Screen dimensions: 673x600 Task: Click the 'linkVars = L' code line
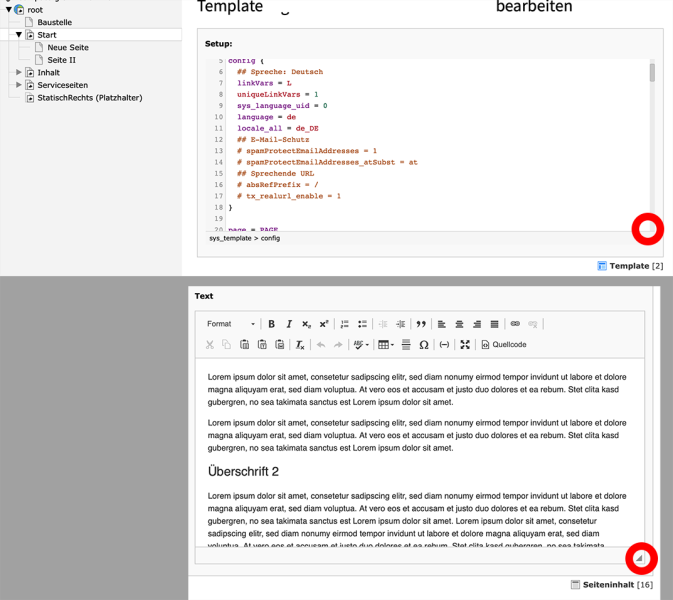(264, 83)
